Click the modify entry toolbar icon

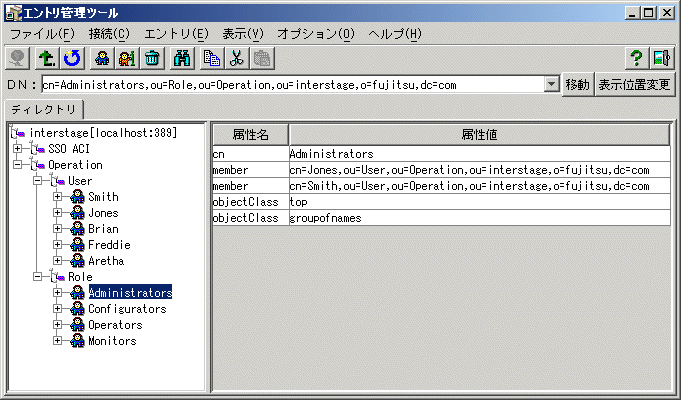point(126,58)
